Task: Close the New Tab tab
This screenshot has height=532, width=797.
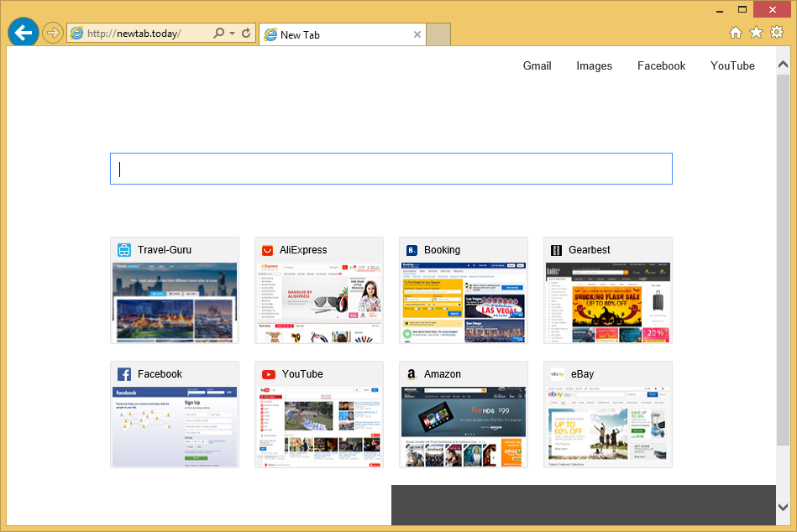Action: [417, 34]
